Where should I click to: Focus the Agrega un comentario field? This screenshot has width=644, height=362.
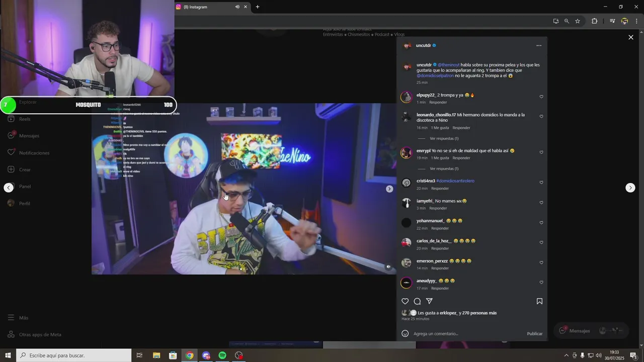pyautogui.click(x=468, y=334)
